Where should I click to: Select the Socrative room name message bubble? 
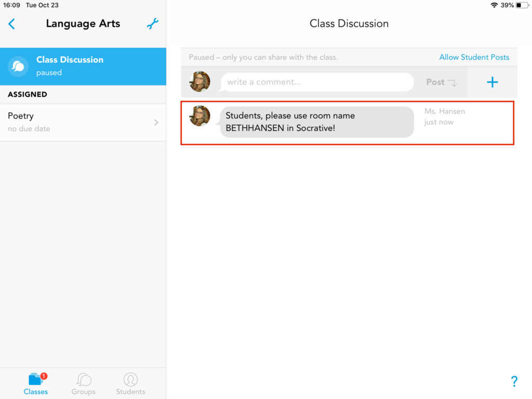[316, 122]
